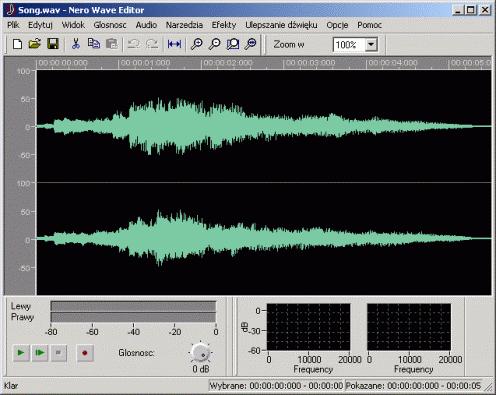Image resolution: width=496 pixels, height=395 pixels.
Task: Open the Widok menu
Action: click(73, 25)
